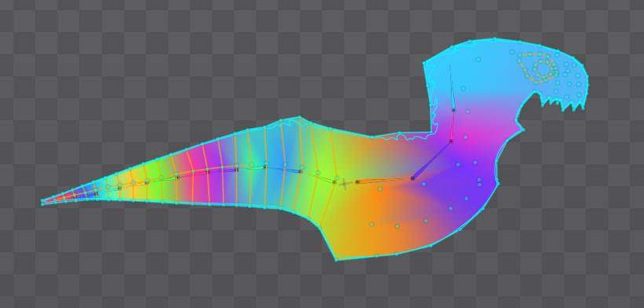The height and width of the screenshot is (308, 644).
Task: Select the thin dark bone in the blue head area
Action: pyautogui.click(x=452, y=87)
